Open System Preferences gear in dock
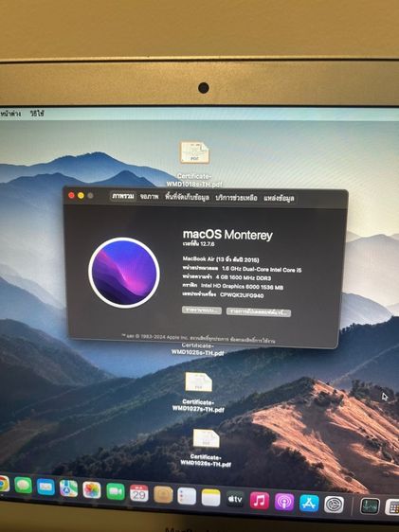 (x=335, y=505)
